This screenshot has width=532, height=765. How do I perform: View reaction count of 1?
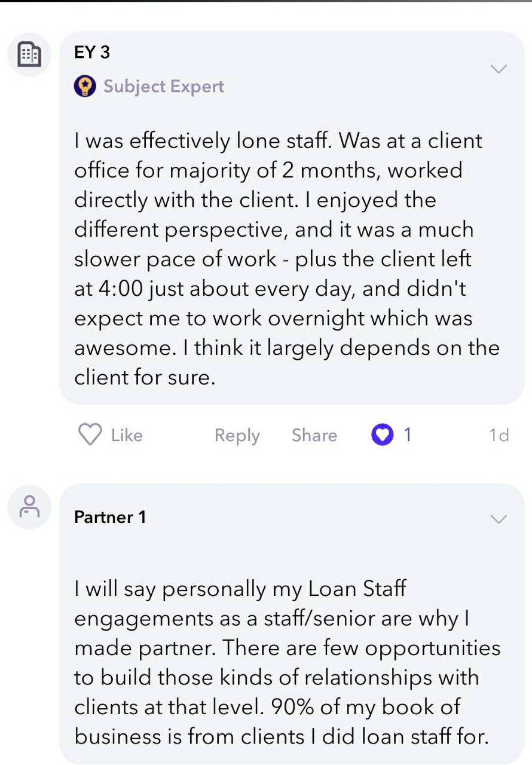click(x=408, y=434)
